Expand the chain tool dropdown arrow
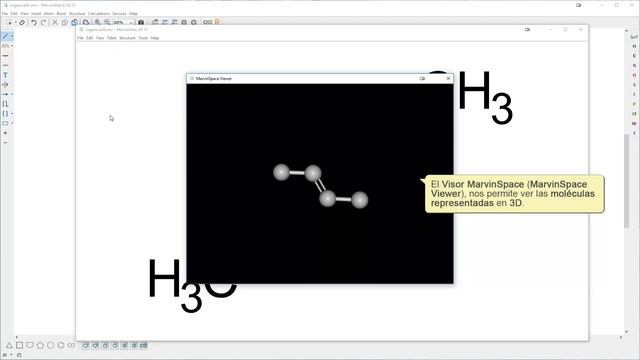The width and height of the screenshot is (640, 360). coord(12,46)
